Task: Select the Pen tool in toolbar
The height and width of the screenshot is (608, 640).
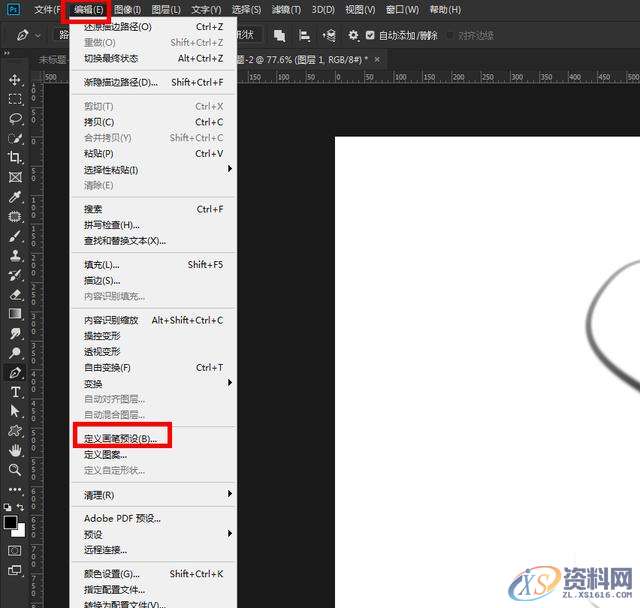Action: 15,372
